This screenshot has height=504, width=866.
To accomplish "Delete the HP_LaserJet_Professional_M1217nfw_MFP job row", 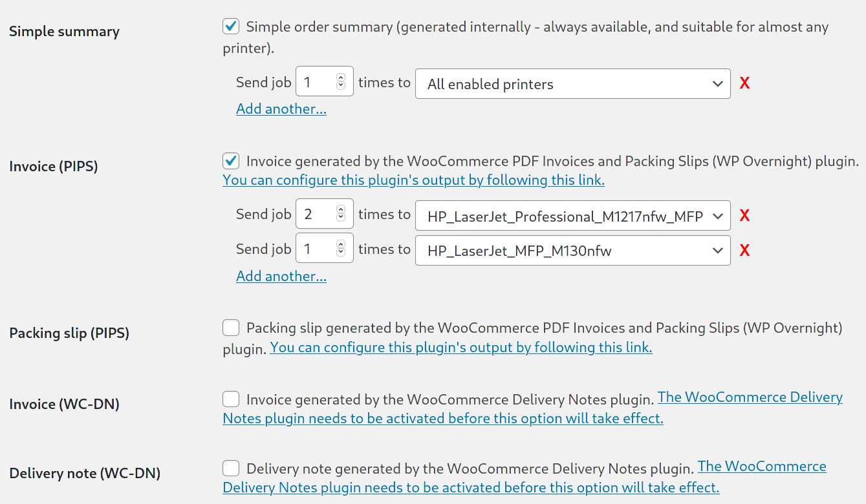I will [744, 216].
